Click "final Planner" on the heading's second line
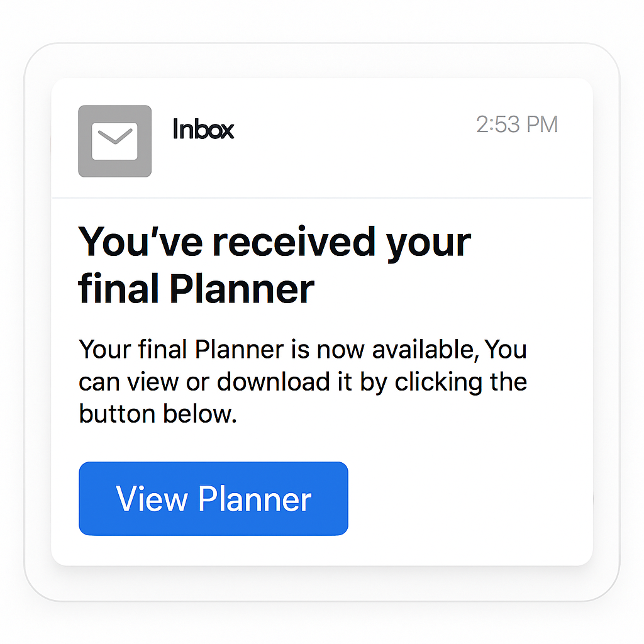The image size is (644, 644). pos(196,289)
